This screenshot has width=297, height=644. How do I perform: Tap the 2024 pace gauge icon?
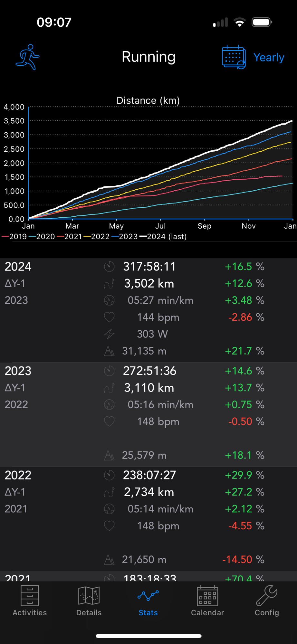109,300
